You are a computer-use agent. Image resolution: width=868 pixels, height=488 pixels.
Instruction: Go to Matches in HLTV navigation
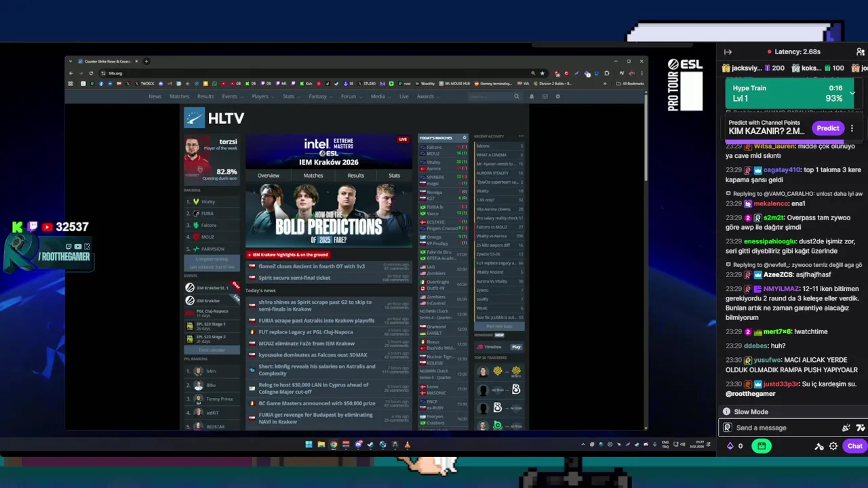point(179,96)
